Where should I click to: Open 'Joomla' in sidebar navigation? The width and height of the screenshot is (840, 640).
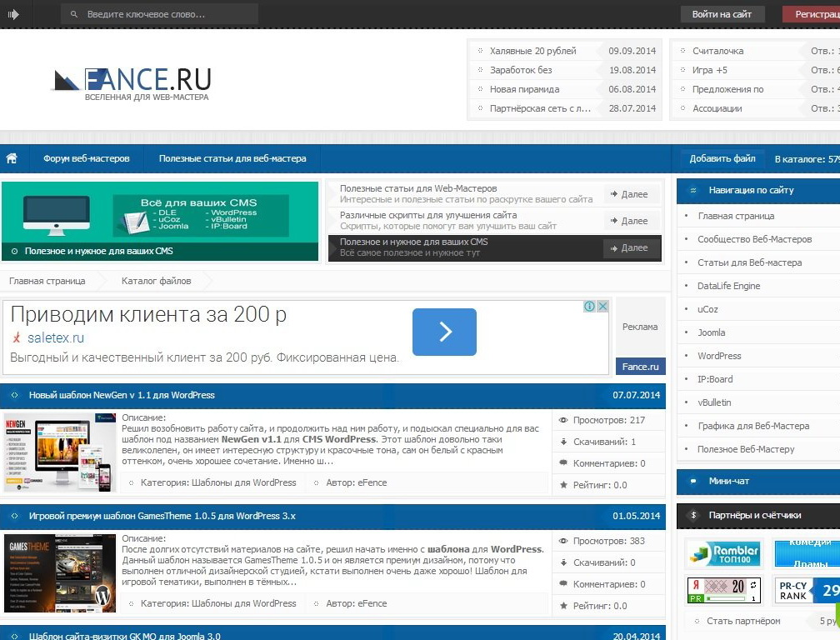pyautogui.click(x=712, y=332)
